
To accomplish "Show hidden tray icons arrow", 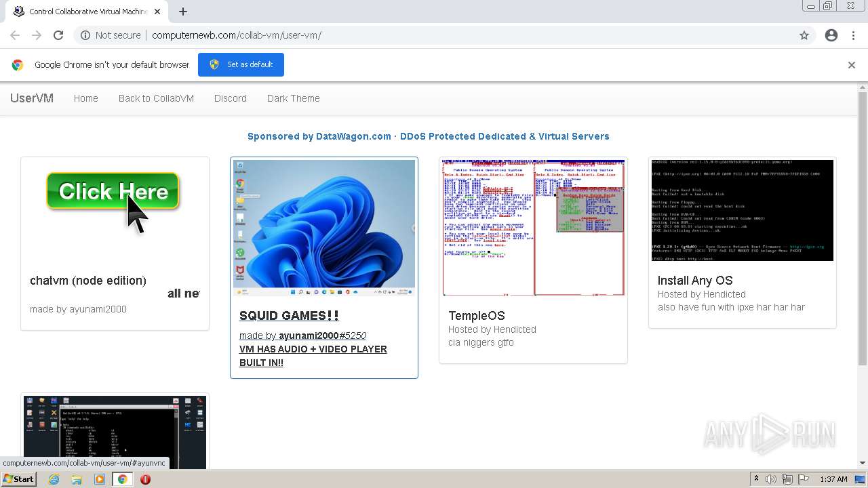I will (757, 479).
